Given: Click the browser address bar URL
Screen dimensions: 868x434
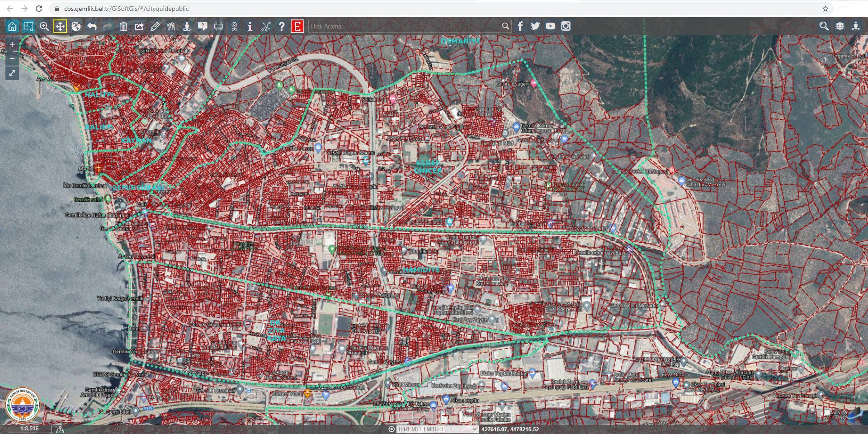Looking at the screenshot, I should click(127, 9).
